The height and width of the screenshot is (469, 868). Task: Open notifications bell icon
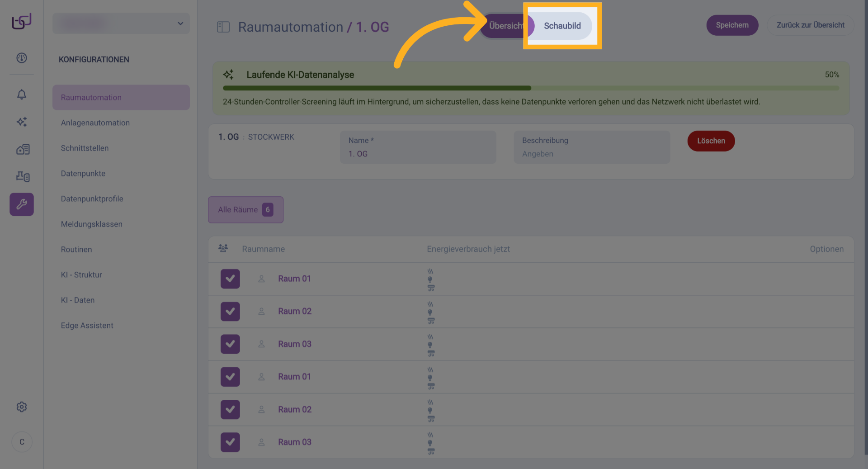(x=22, y=95)
